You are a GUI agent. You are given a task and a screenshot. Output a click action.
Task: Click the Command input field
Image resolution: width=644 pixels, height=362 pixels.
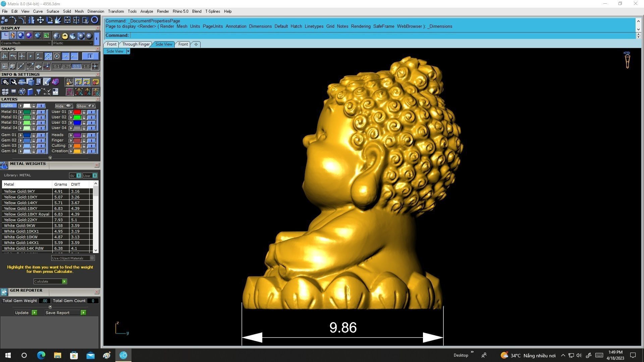pos(382,35)
